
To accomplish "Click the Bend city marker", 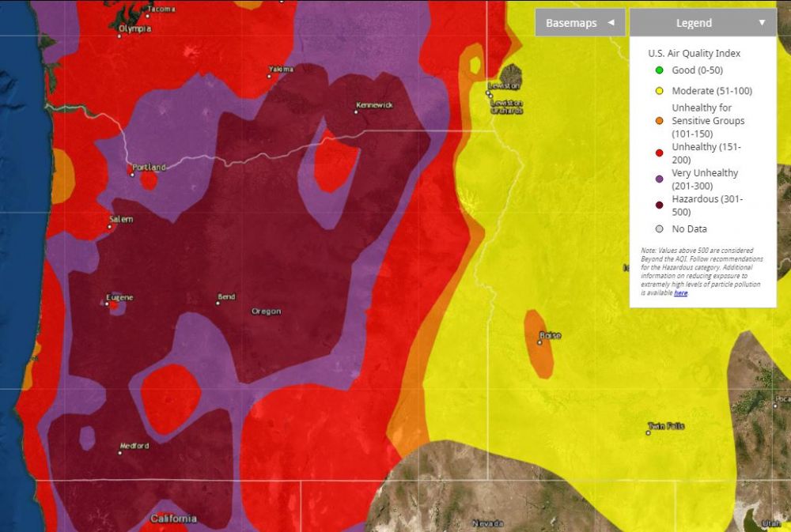I will (x=218, y=303).
